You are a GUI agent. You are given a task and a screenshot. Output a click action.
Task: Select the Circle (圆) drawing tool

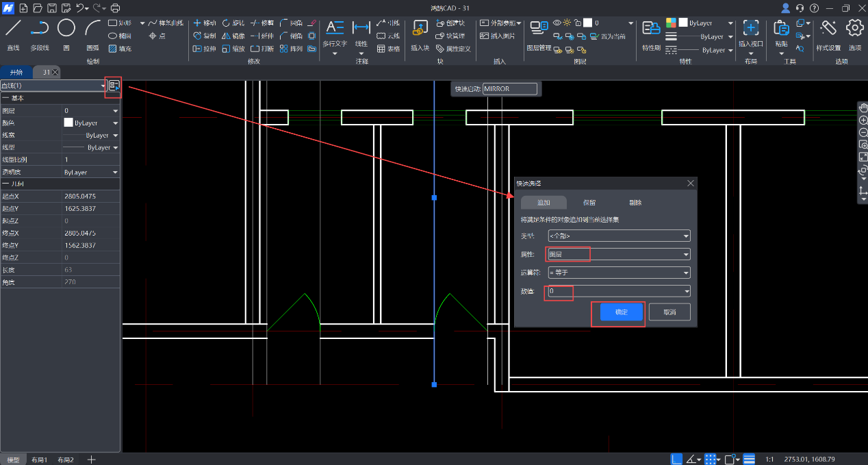(66, 29)
